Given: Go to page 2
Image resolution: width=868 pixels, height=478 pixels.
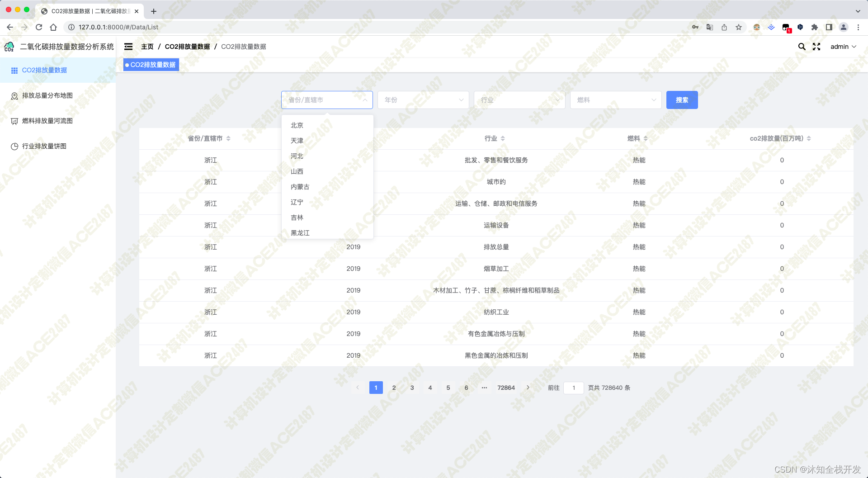Looking at the screenshot, I should coord(394,388).
